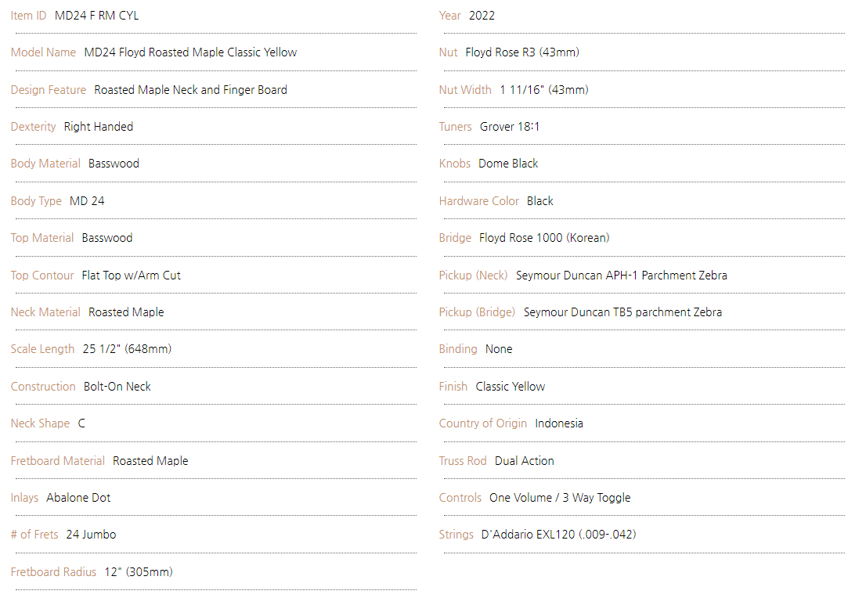Select the Dexterity Right Handed value

click(99, 127)
